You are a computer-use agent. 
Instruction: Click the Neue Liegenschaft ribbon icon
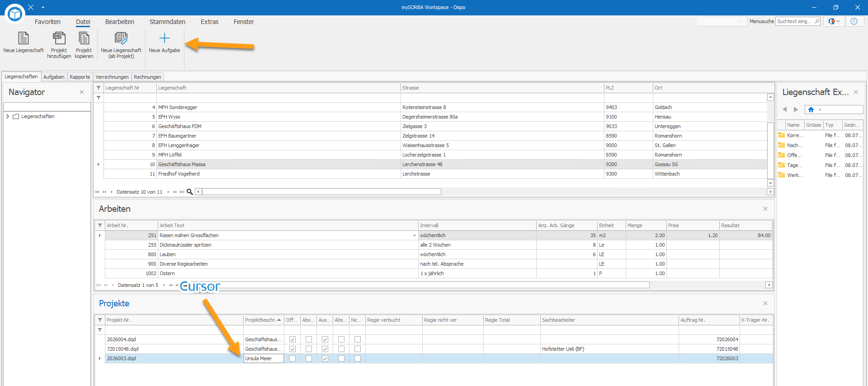point(24,38)
